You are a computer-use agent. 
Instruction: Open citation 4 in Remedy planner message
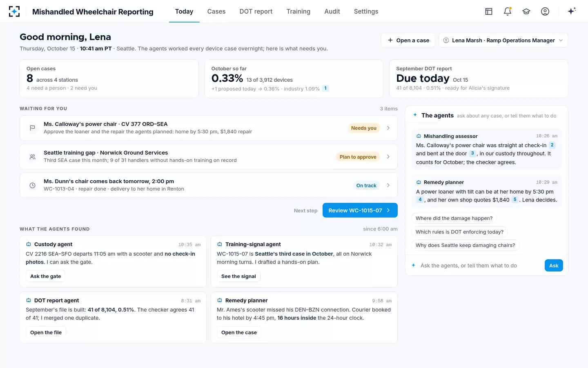click(x=420, y=200)
